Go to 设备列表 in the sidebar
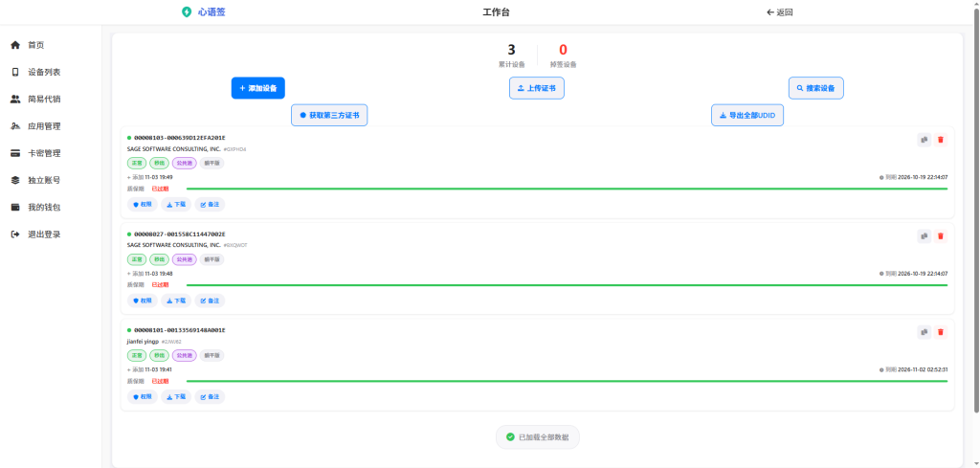The height and width of the screenshot is (468, 980). [x=43, y=72]
